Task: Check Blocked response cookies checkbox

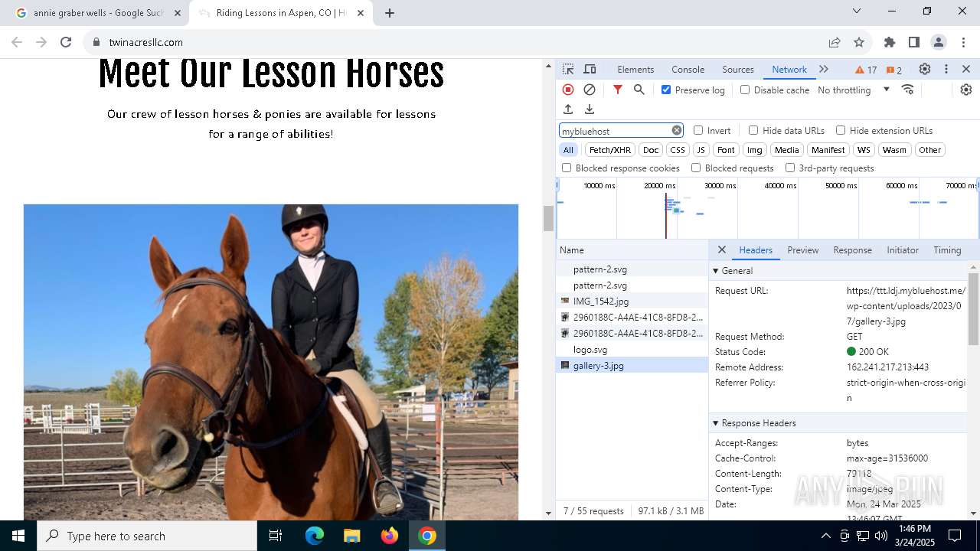Action: point(567,168)
